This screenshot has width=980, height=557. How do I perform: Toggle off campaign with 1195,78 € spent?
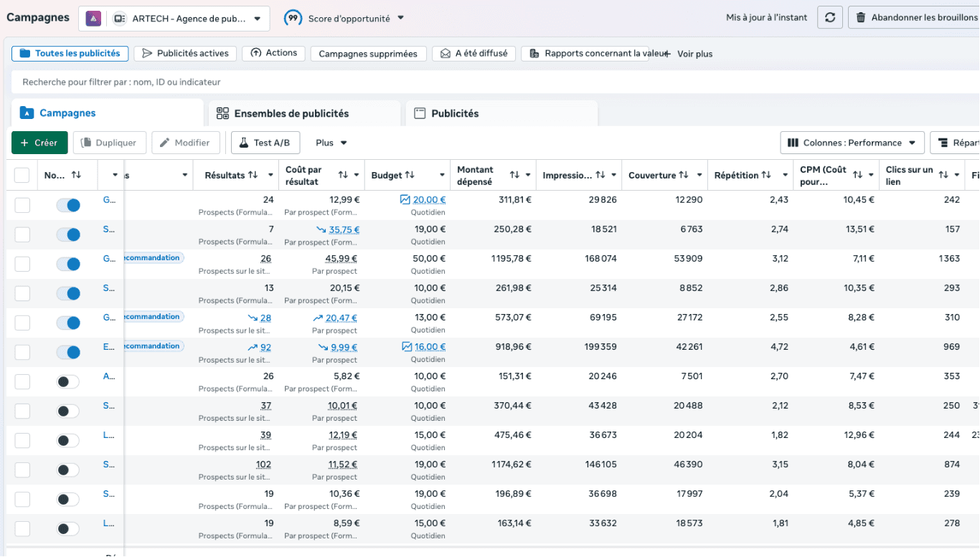(68, 264)
